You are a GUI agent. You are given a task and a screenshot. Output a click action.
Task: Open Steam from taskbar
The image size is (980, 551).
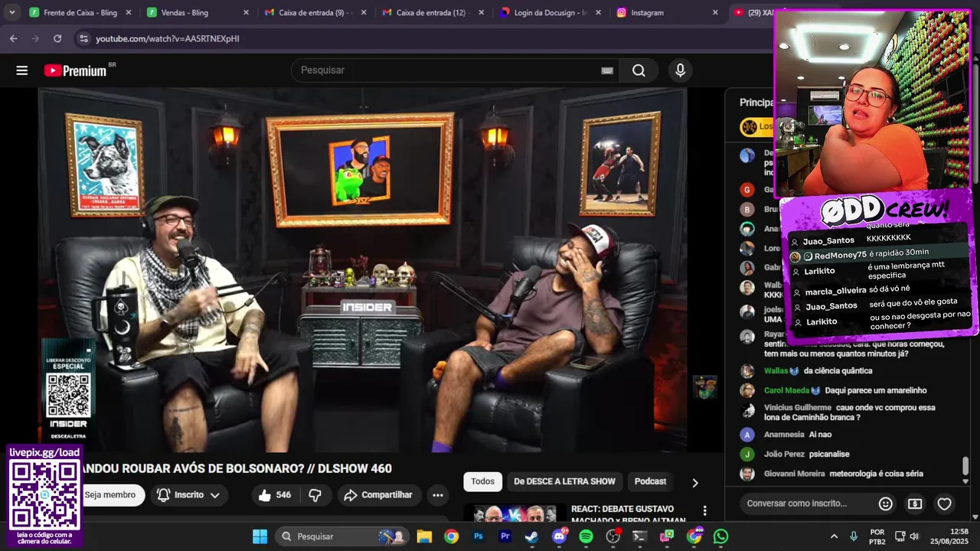click(x=531, y=536)
